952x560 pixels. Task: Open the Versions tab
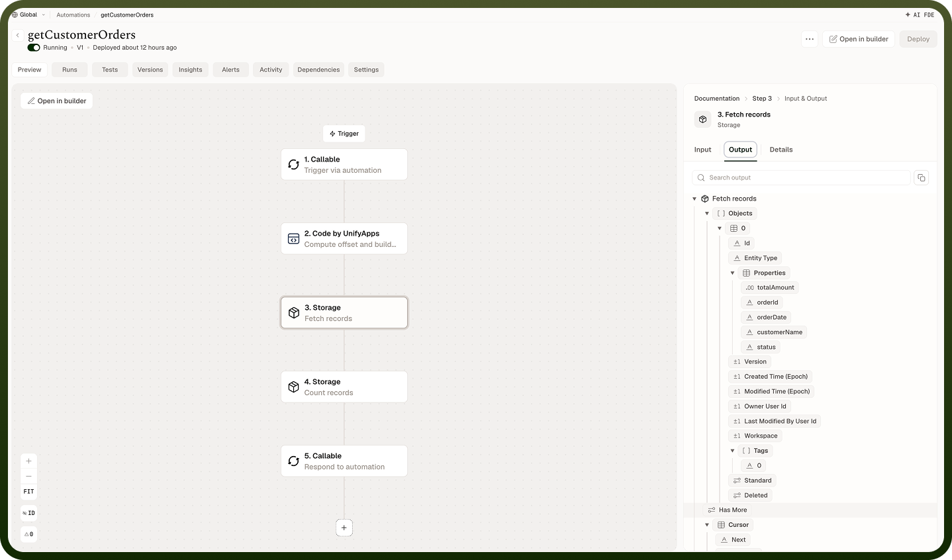(x=150, y=70)
